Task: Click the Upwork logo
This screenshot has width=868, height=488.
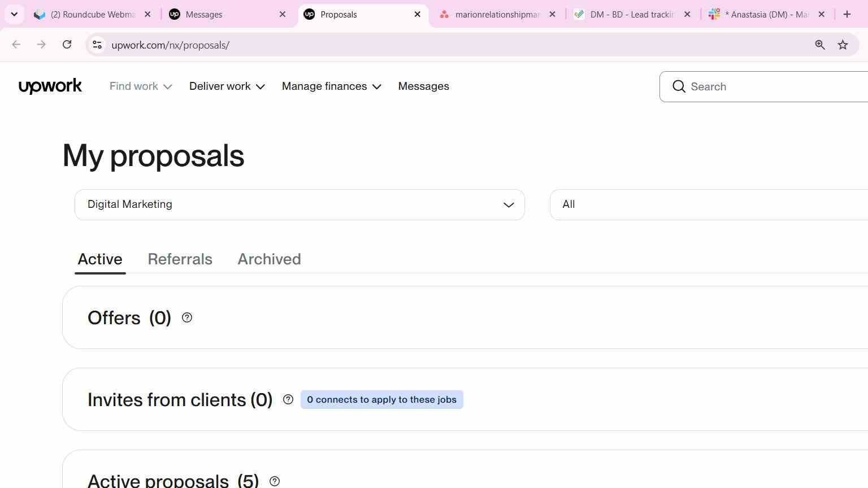Action: pos(50,86)
